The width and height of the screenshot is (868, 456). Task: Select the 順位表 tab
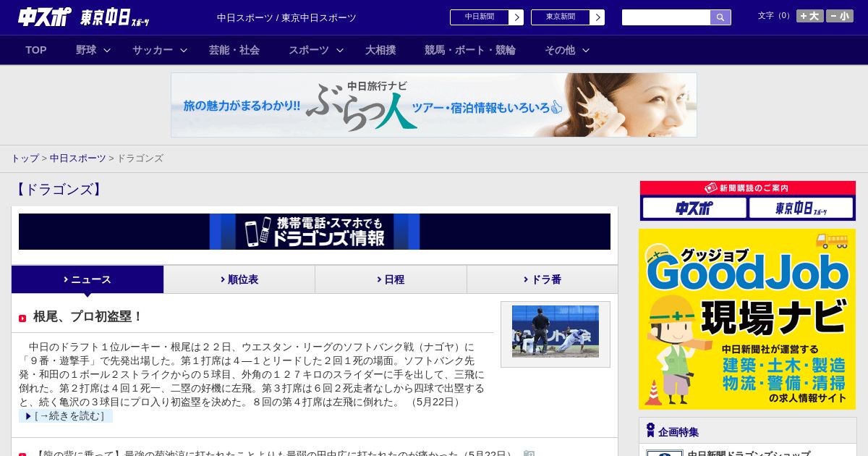pos(239,279)
